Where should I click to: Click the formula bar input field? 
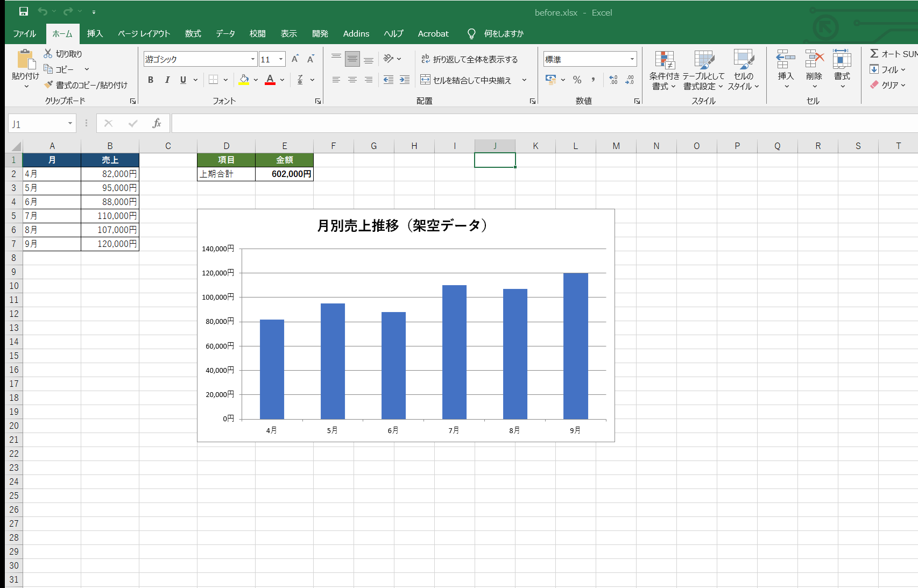[545, 123]
